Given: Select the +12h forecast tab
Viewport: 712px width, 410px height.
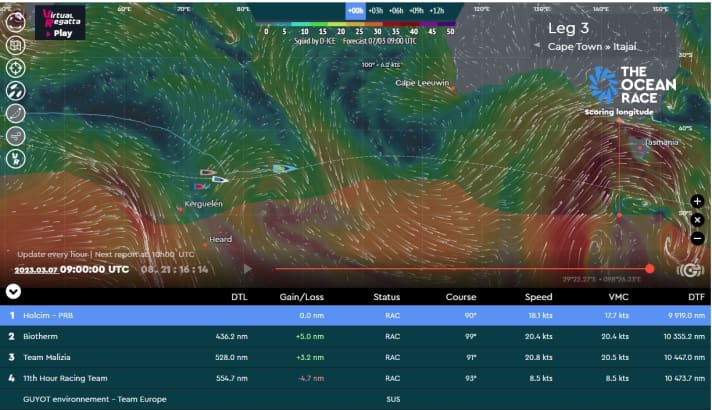Looking at the screenshot, I should point(436,11).
